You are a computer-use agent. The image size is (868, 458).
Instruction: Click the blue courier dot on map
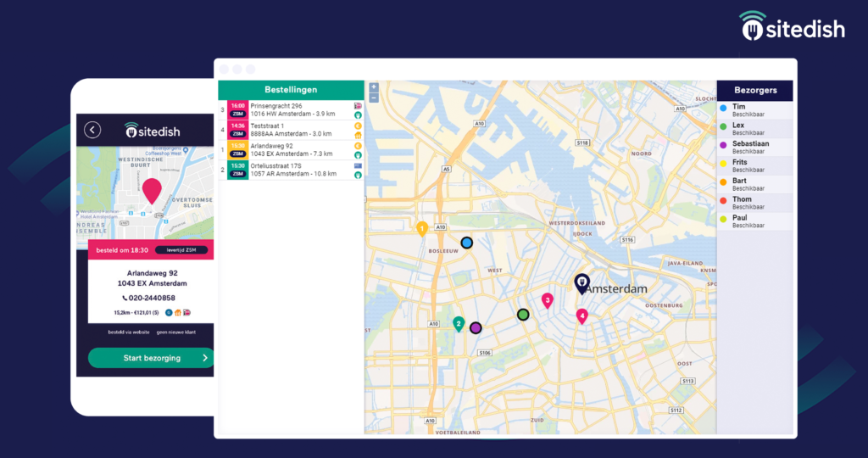click(467, 243)
